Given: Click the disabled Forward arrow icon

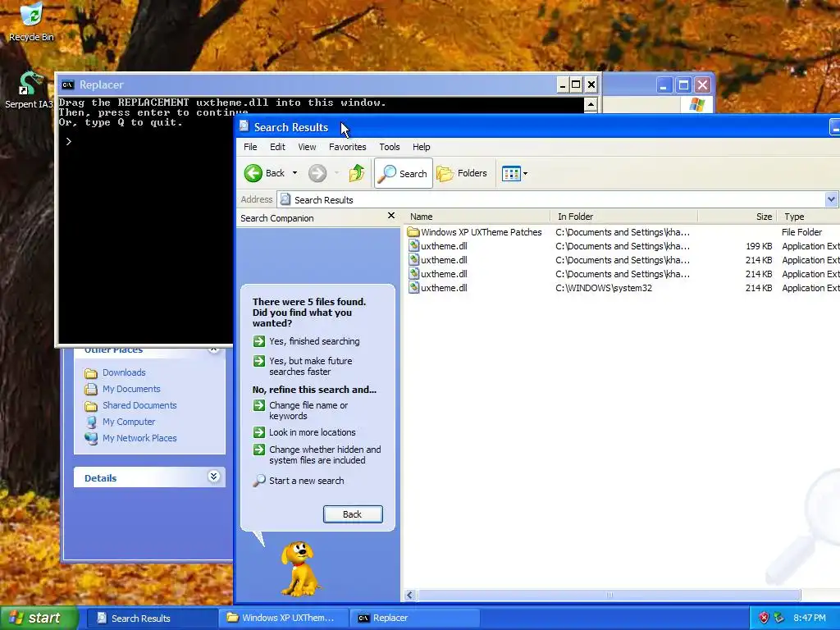Looking at the screenshot, I should click(x=317, y=173).
